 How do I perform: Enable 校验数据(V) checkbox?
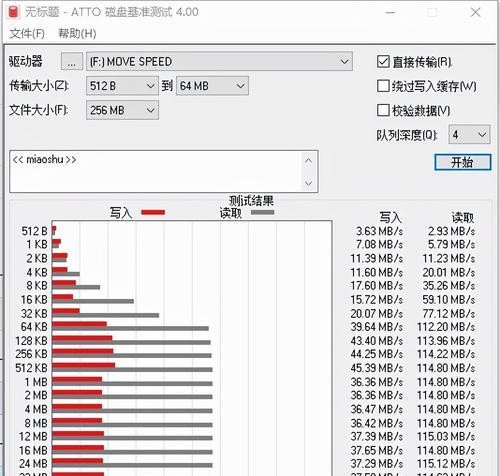pyautogui.click(x=383, y=110)
